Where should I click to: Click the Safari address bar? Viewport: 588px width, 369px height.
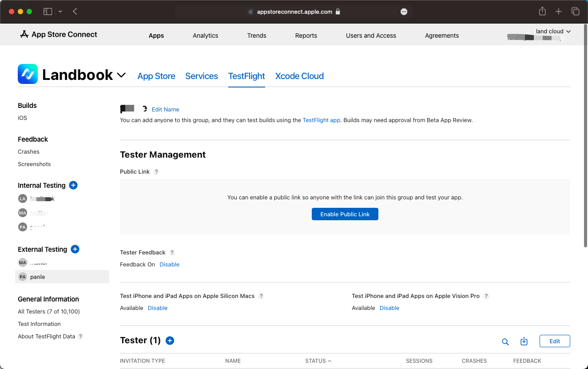tap(294, 12)
